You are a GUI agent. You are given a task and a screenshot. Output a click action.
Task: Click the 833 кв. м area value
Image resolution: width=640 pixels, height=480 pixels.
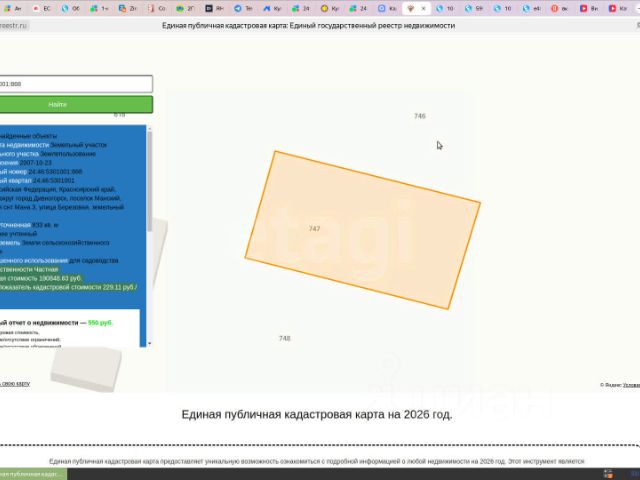pos(45,225)
